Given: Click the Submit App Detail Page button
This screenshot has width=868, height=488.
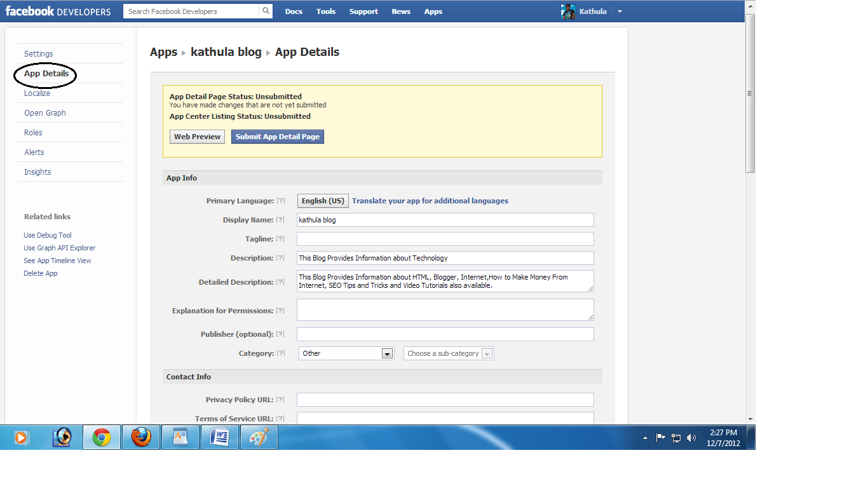Looking at the screenshot, I should click(277, 136).
